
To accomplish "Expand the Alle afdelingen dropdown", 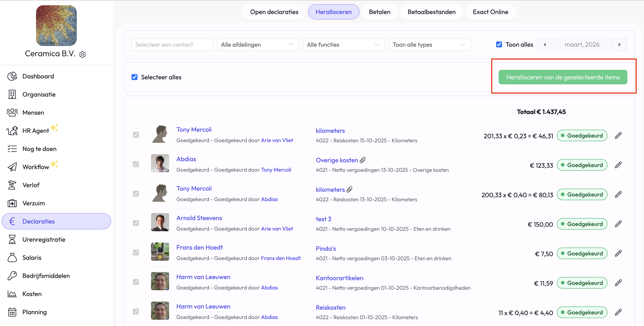I will click(257, 45).
